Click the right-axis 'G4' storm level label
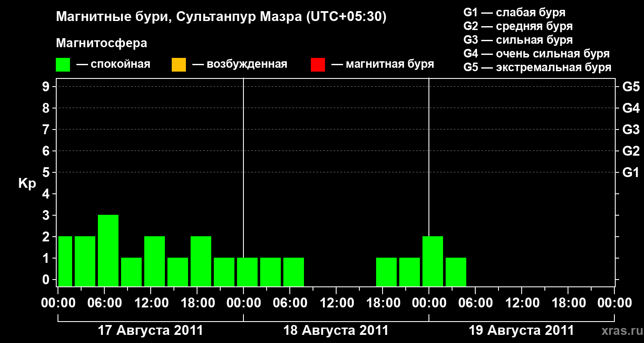The width and height of the screenshot is (644, 343). pyautogui.click(x=631, y=108)
